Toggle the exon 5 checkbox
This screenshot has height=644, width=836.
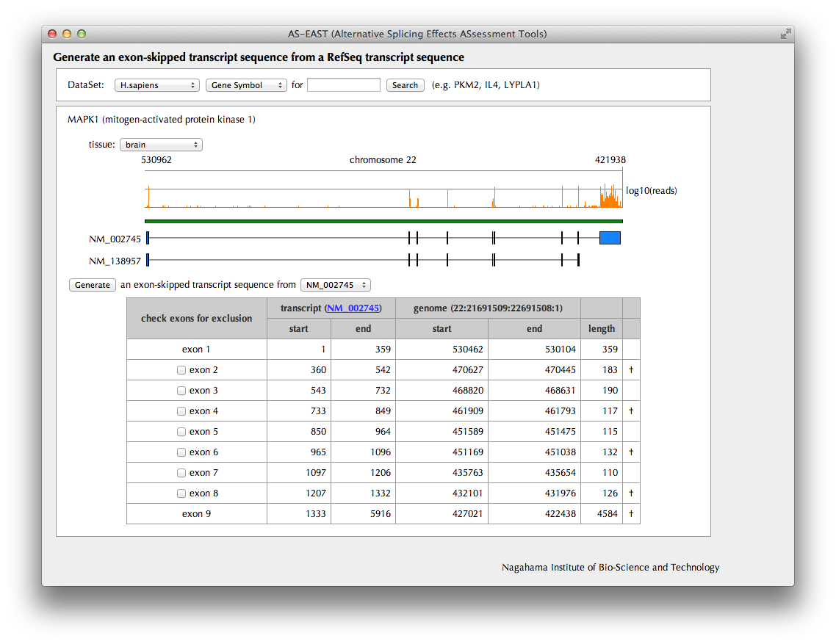(181, 432)
